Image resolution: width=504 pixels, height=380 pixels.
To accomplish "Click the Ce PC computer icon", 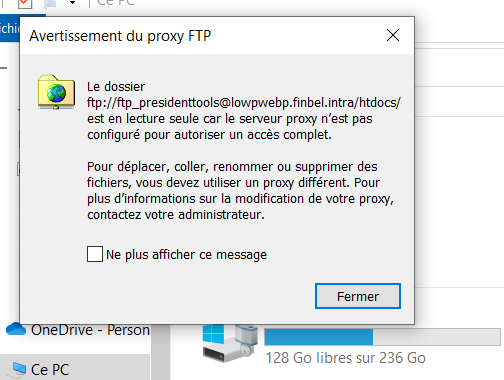I will (19, 369).
